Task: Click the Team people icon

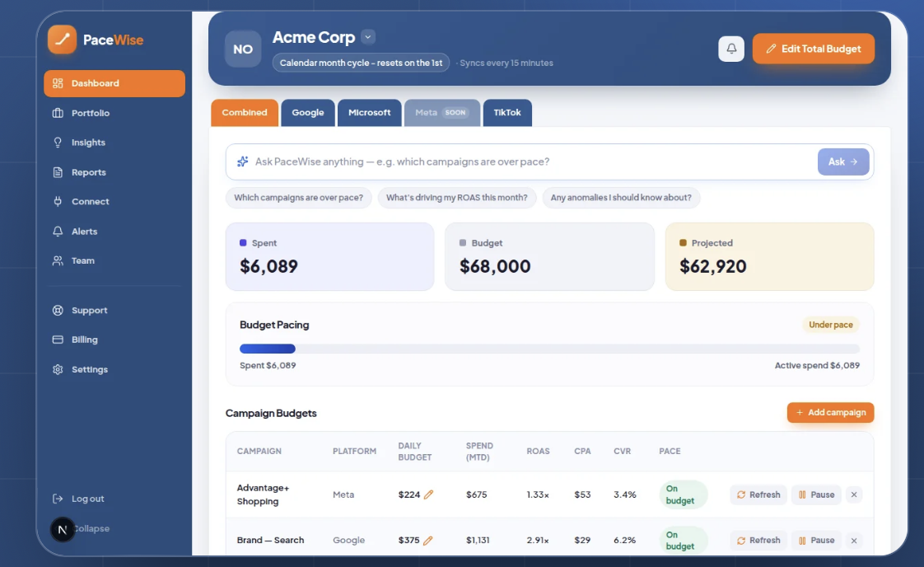Action: (x=58, y=260)
